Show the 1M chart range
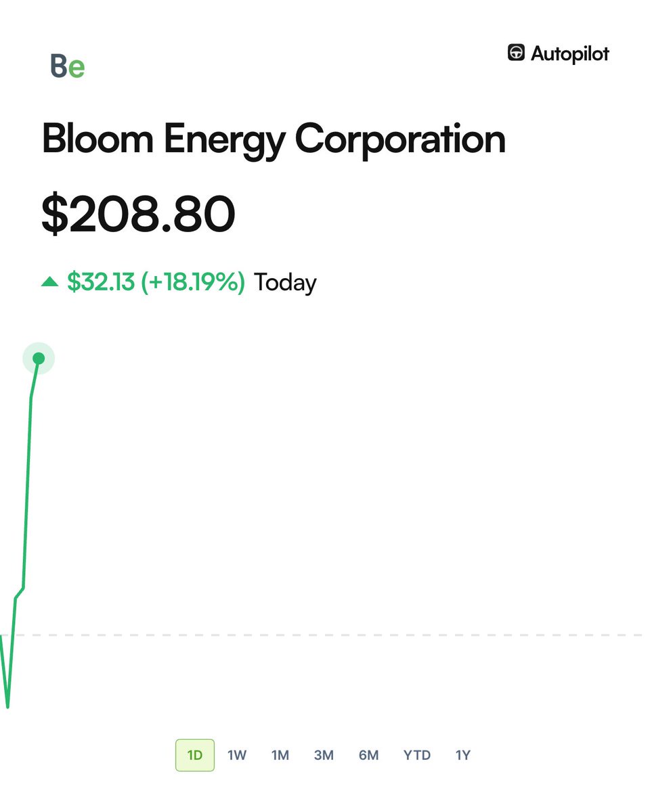Image resolution: width=650 pixels, height=812 pixels. [280, 755]
